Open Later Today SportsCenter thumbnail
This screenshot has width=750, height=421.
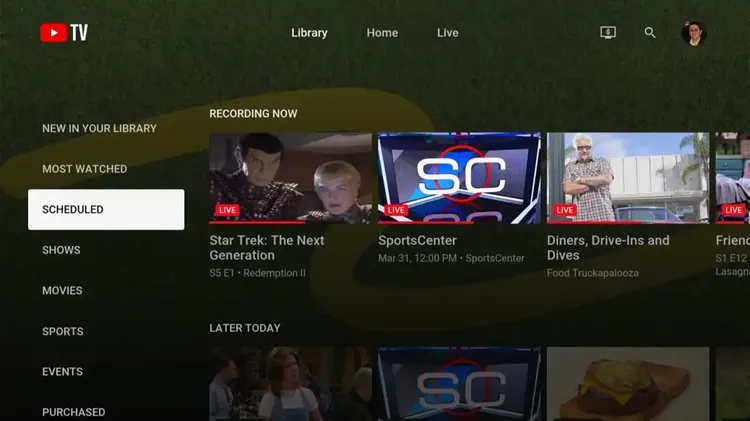(x=459, y=384)
